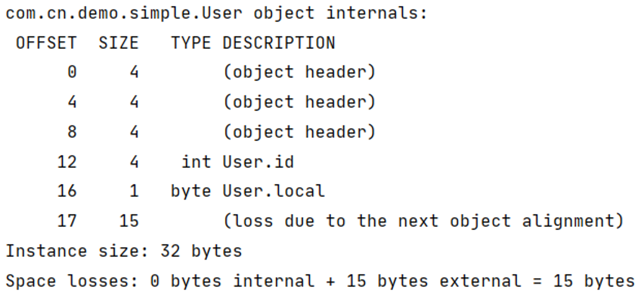Click the DESCRIPTION column header
Image resolution: width=644 pixels, height=296 pixels.
pos(279,43)
